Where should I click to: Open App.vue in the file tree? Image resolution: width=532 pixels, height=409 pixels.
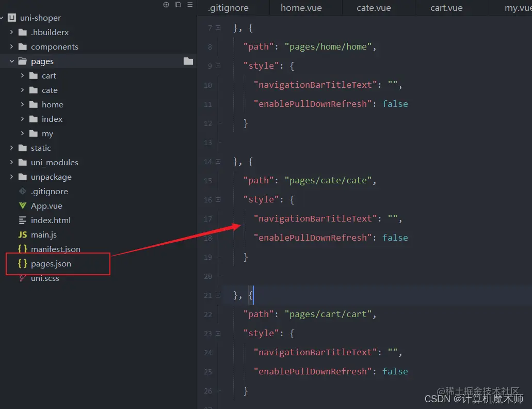[x=46, y=206]
